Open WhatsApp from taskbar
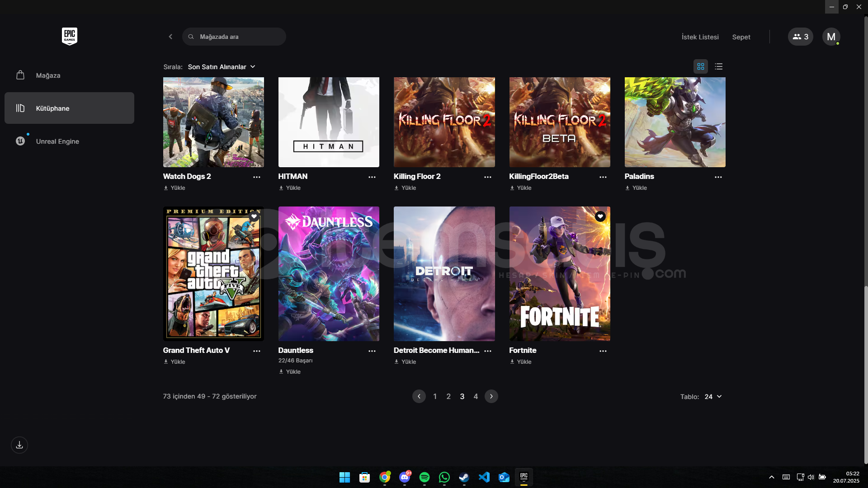Viewport: 868px width, 488px height. click(x=444, y=477)
